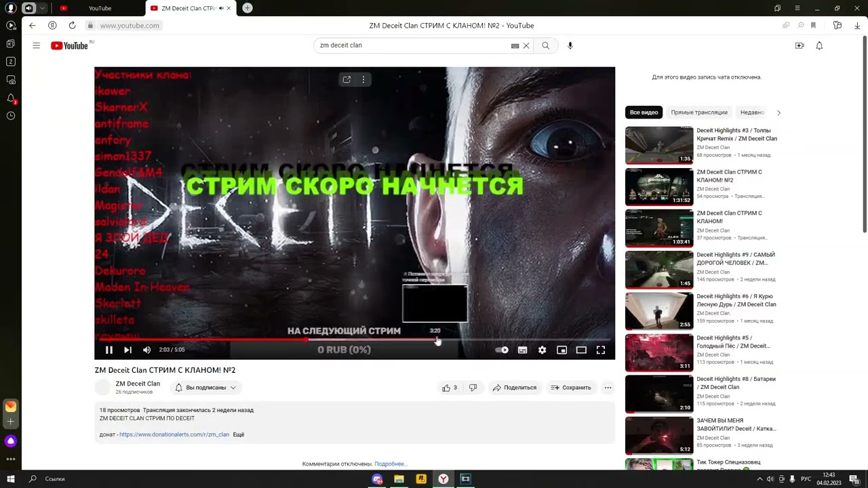
Task: Open player settings gear
Action: point(542,350)
